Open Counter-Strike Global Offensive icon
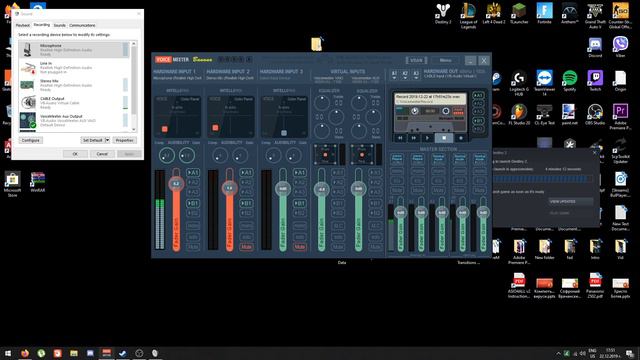The width and height of the screenshot is (640, 360). pos(620,16)
